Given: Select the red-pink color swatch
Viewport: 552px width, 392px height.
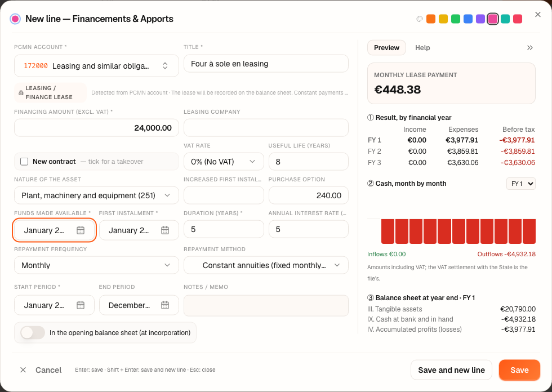Looking at the screenshot, I should click(518, 19).
